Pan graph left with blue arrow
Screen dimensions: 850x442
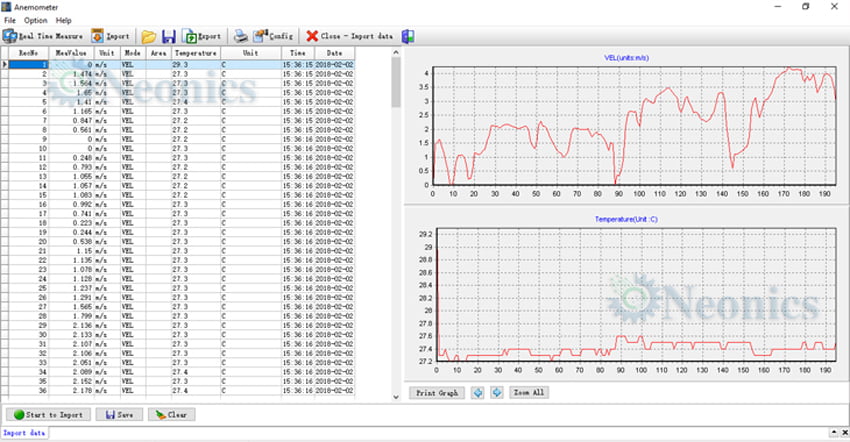click(478, 393)
